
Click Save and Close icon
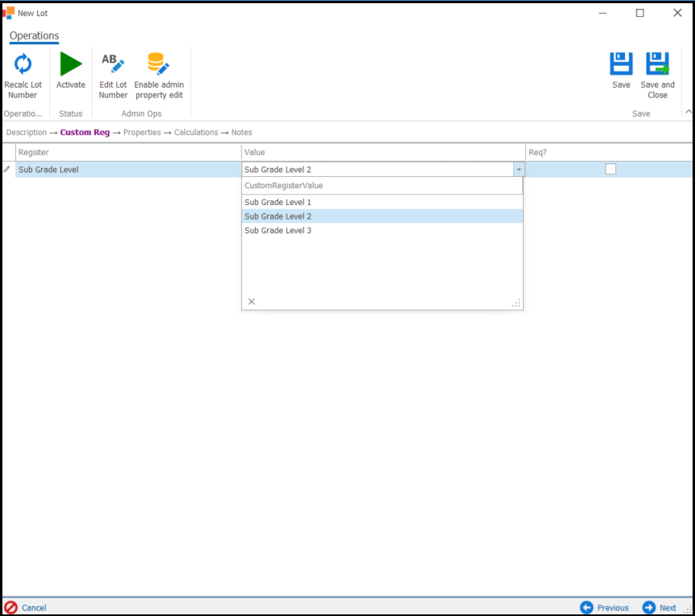[657, 64]
